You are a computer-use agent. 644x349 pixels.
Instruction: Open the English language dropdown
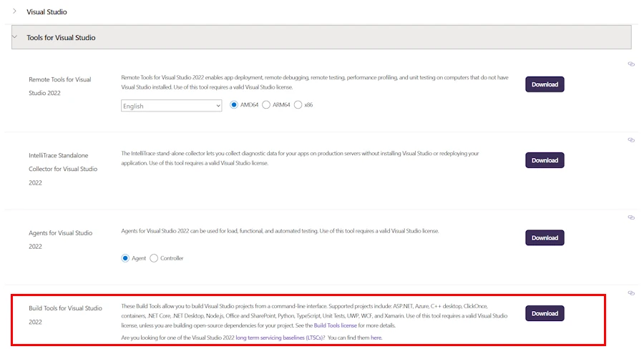click(x=171, y=106)
